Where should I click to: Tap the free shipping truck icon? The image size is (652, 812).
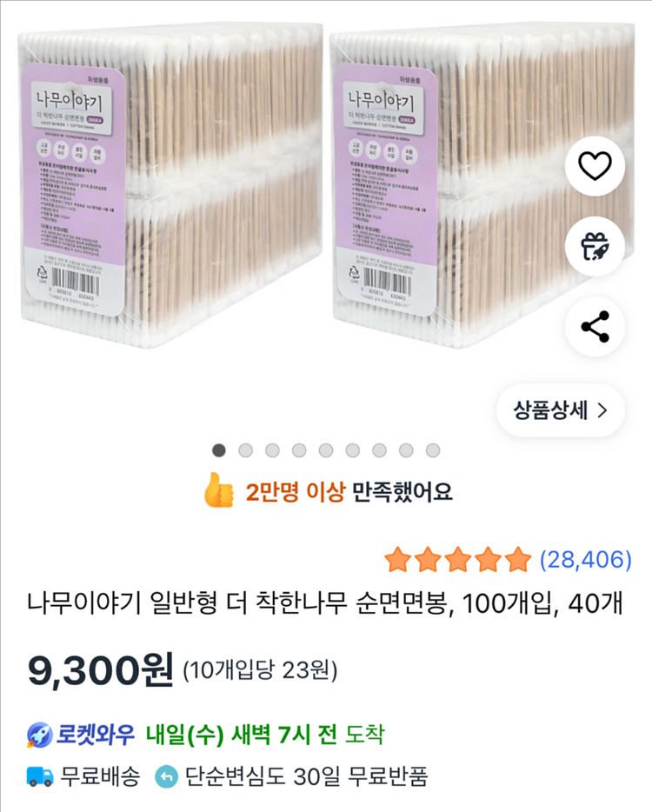click(x=40, y=776)
